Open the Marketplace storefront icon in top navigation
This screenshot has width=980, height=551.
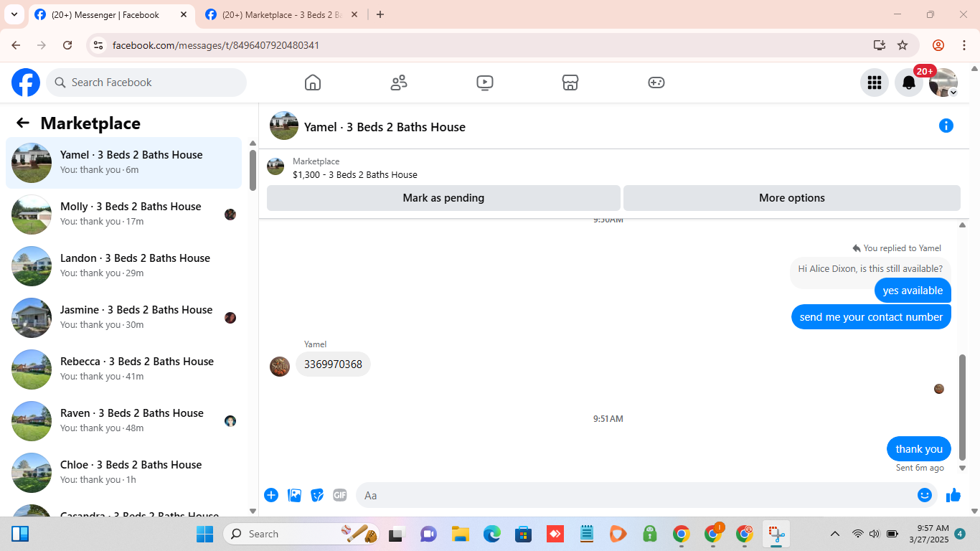570,83
